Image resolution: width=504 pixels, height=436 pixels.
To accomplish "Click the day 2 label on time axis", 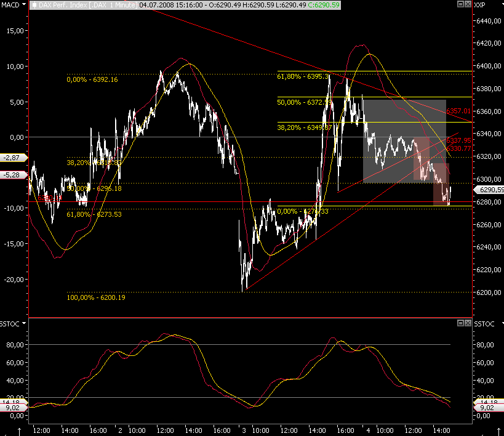I will [x=120, y=430].
